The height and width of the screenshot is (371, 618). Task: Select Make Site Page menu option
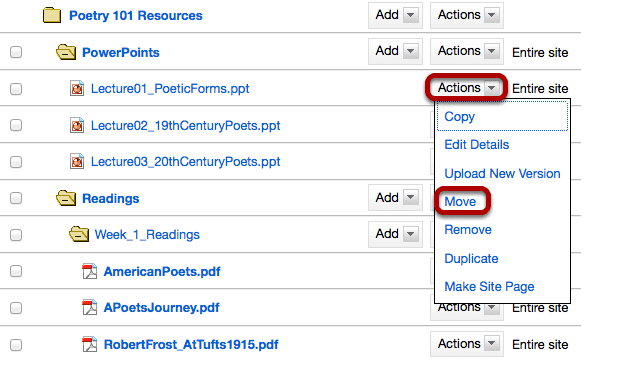[x=489, y=287]
